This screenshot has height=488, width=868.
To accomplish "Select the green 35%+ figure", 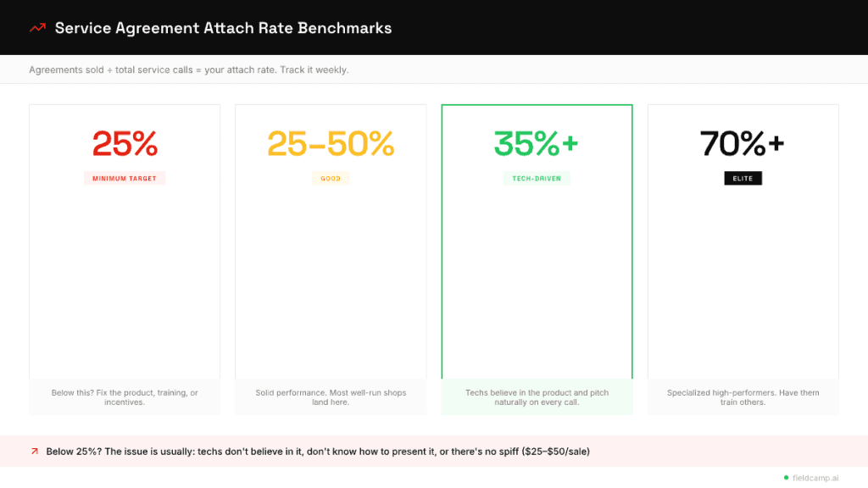I will tap(537, 144).
